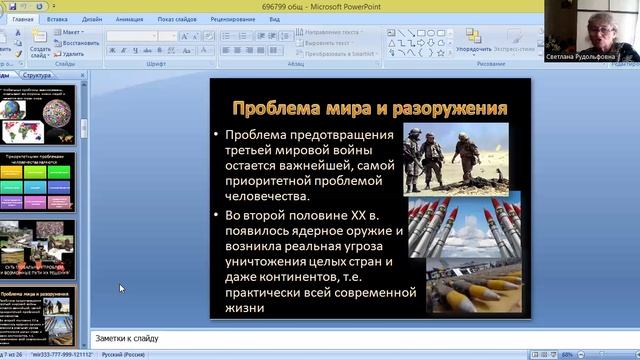Viewport: 640px width, 360px height.
Task: Select the Right Arrow block shape
Action: [421, 43]
